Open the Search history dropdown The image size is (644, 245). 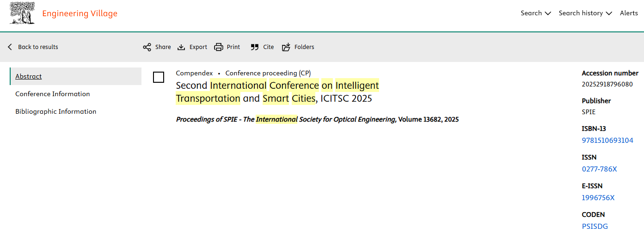point(585,13)
